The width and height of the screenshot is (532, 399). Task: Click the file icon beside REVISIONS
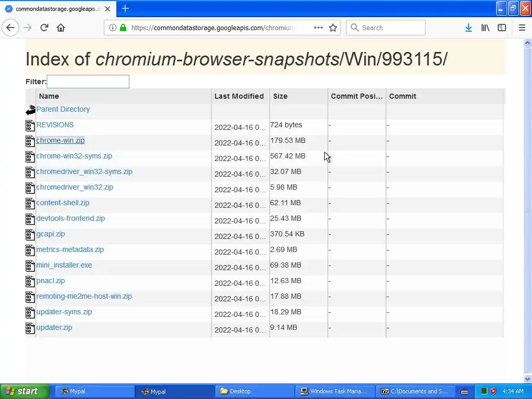(x=30, y=126)
